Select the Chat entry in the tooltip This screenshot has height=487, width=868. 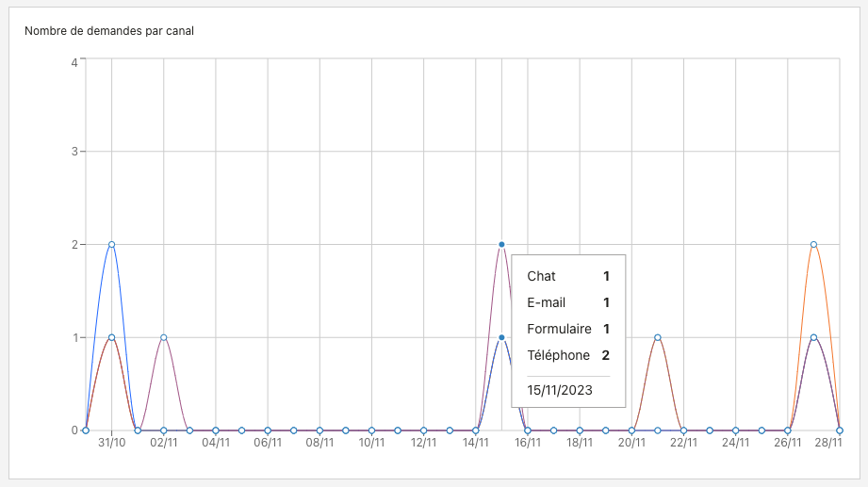tap(567, 276)
